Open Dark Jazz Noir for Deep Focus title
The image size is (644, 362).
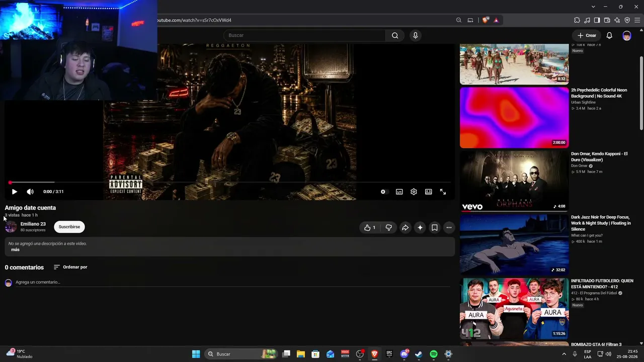[601, 223]
